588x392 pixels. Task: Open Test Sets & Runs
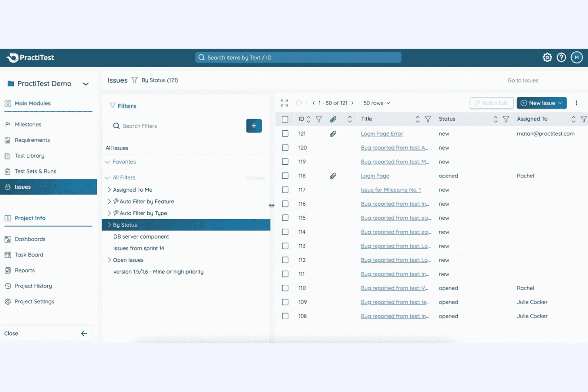point(35,171)
